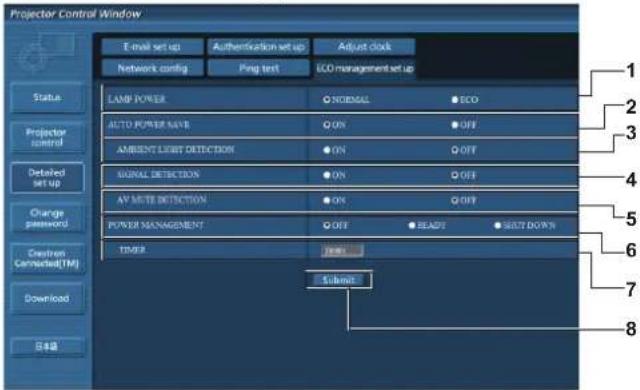Open the Change password page

click(47, 218)
